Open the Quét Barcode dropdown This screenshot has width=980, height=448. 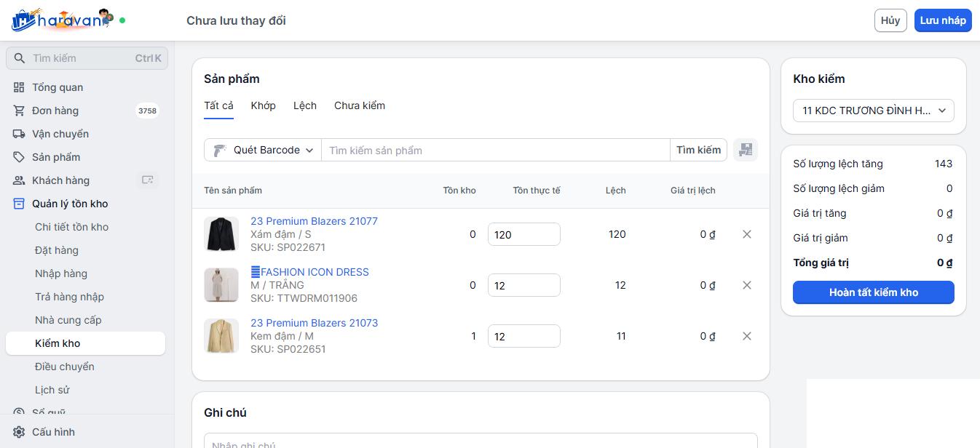point(263,150)
